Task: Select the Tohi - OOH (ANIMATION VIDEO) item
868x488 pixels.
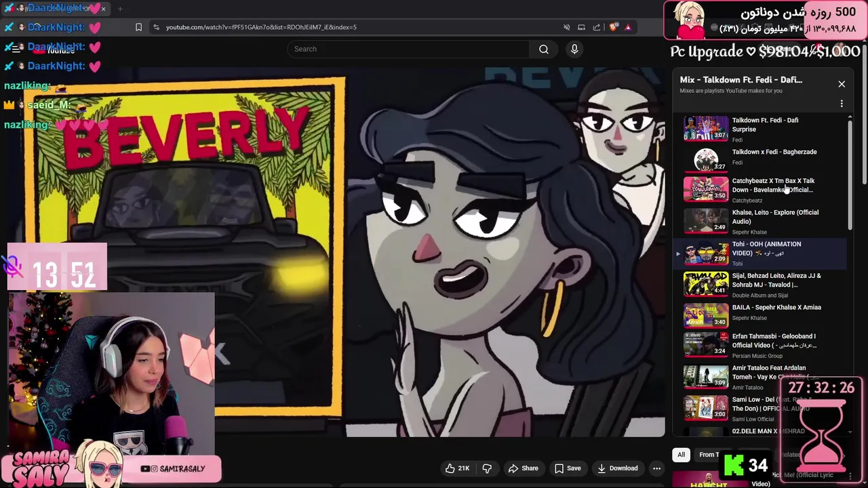Action: 759,253
